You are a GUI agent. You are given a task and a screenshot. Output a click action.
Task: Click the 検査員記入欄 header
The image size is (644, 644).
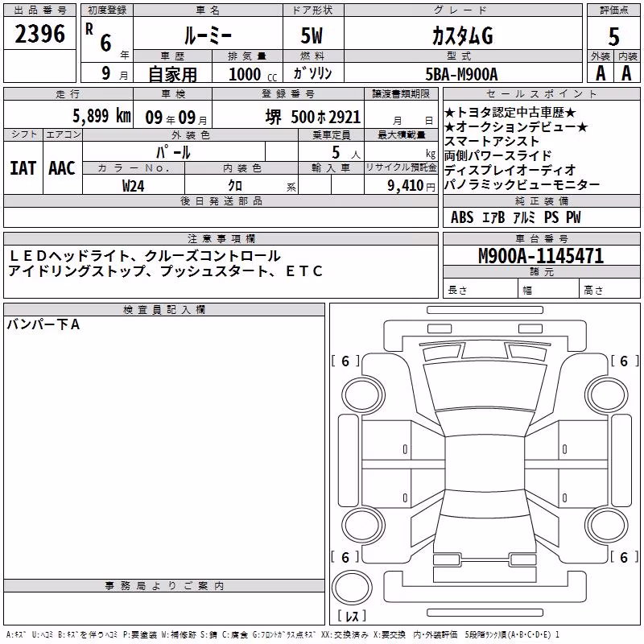[164, 310]
